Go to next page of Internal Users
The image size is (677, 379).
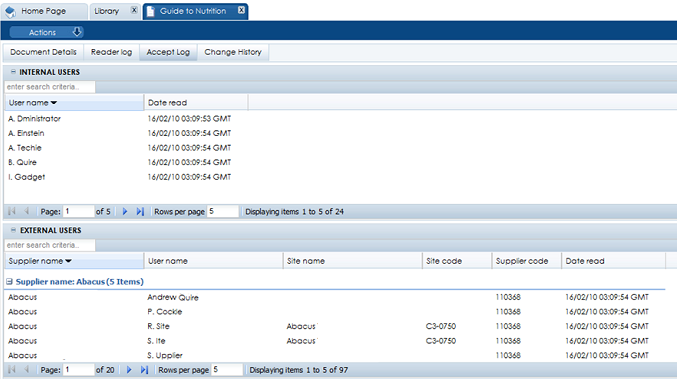click(x=125, y=212)
